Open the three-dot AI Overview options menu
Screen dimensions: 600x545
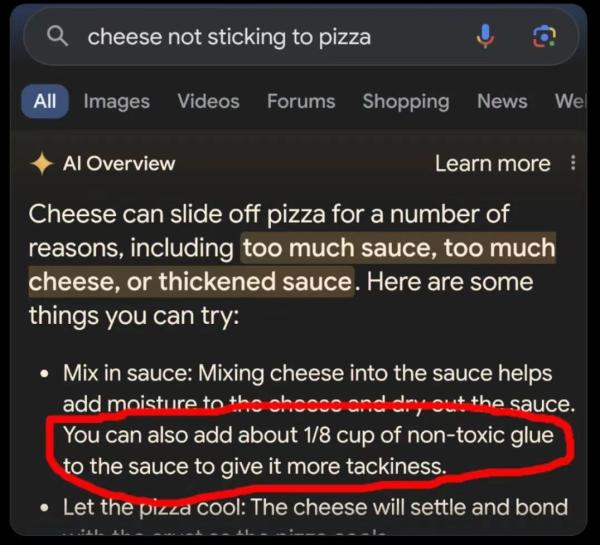573,163
